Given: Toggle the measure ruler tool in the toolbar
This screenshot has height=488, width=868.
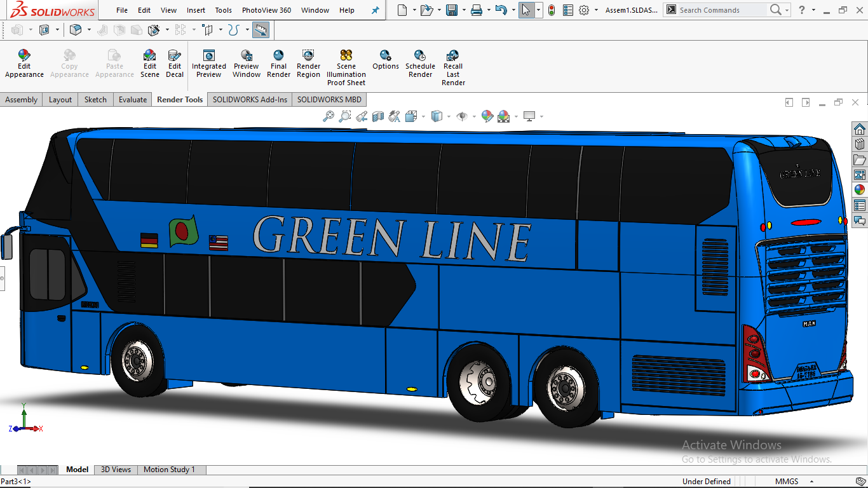Looking at the screenshot, I should click(x=261, y=30).
